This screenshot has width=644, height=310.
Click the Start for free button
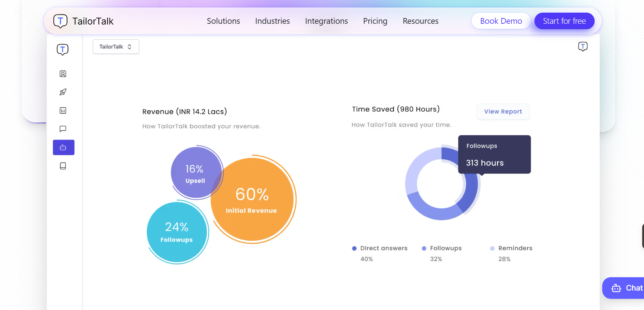(x=564, y=21)
